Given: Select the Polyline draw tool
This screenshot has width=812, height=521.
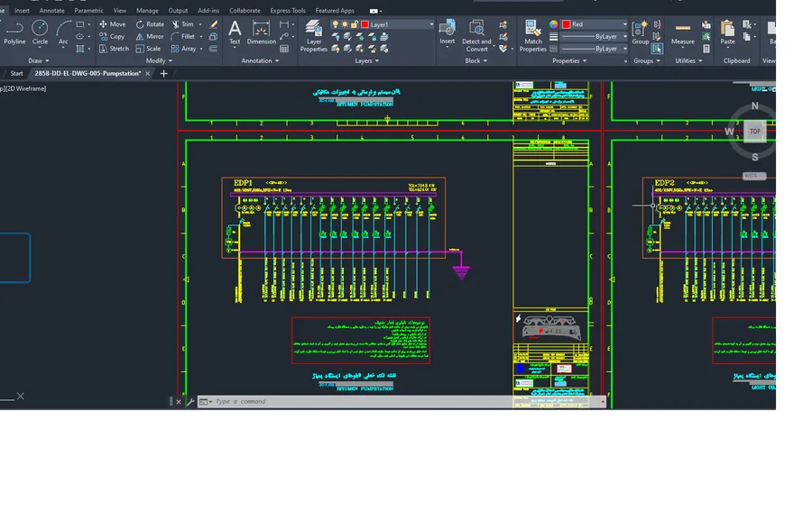Looking at the screenshot, I should point(14,32).
